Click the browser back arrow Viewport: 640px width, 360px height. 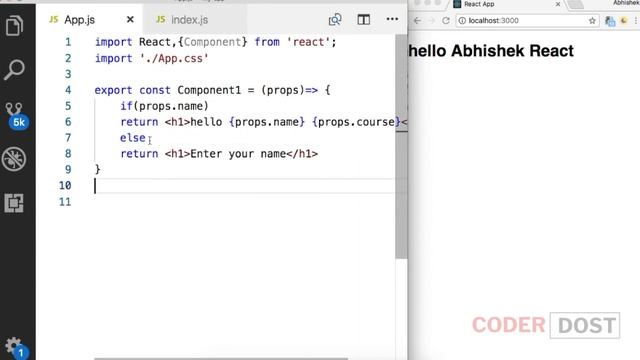click(417, 20)
